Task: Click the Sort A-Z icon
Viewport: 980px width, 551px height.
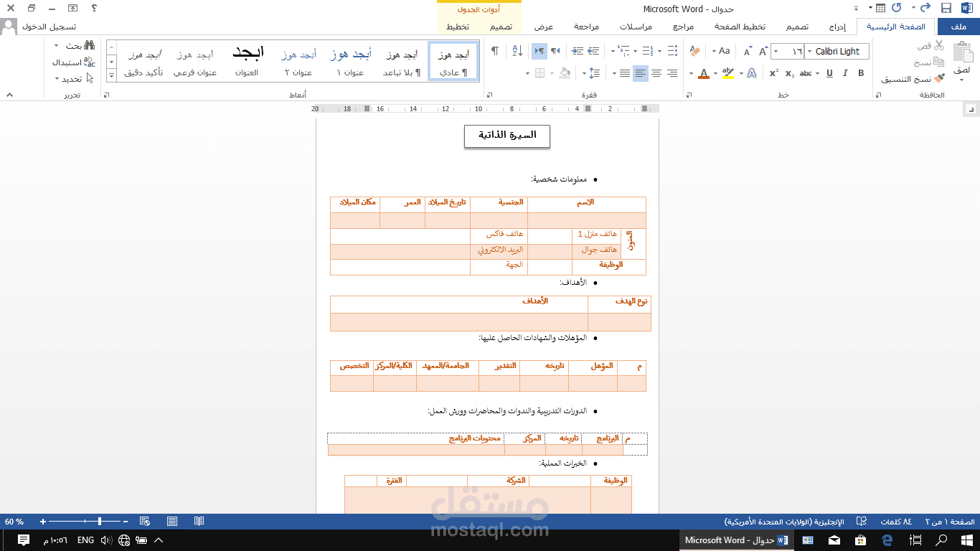Action: tap(517, 51)
